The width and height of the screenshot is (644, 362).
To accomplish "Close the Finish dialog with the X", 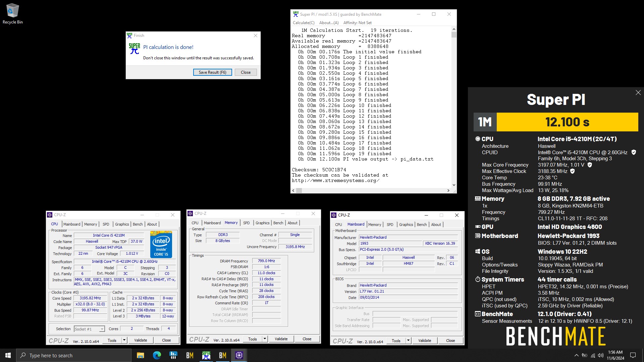I will pyautogui.click(x=256, y=36).
